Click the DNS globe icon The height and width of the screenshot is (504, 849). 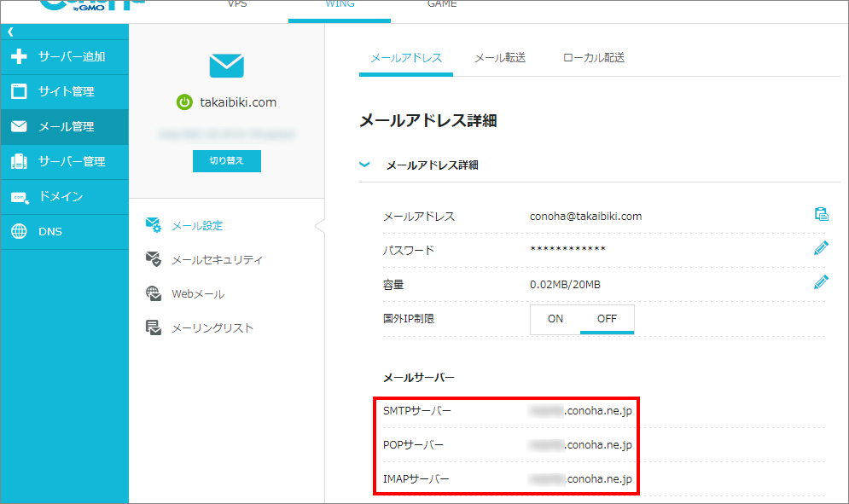coord(19,231)
